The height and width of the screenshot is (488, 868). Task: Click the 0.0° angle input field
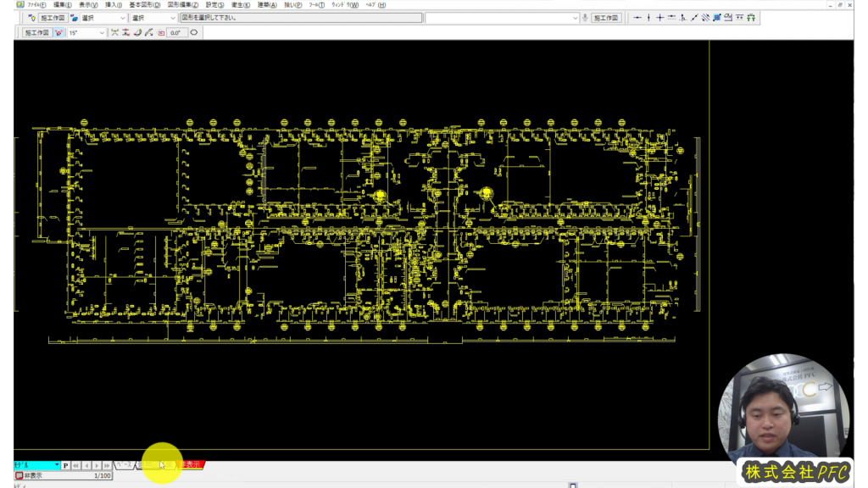point(176,33)
